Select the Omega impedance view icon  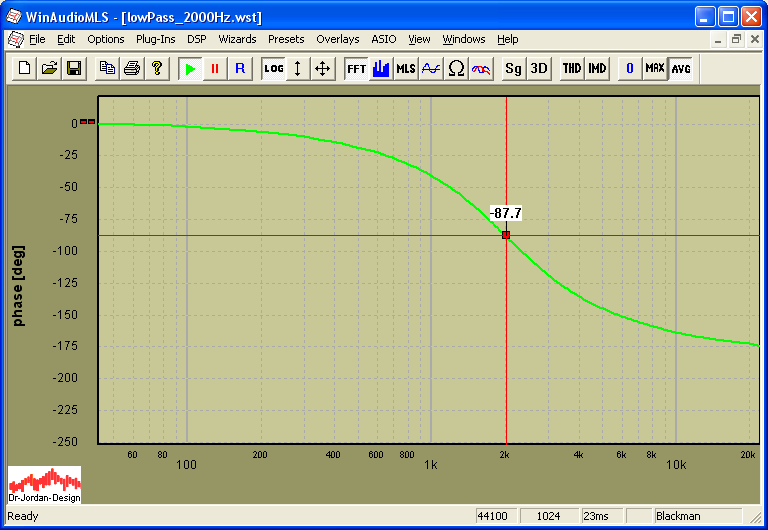[x=456, y=68]
